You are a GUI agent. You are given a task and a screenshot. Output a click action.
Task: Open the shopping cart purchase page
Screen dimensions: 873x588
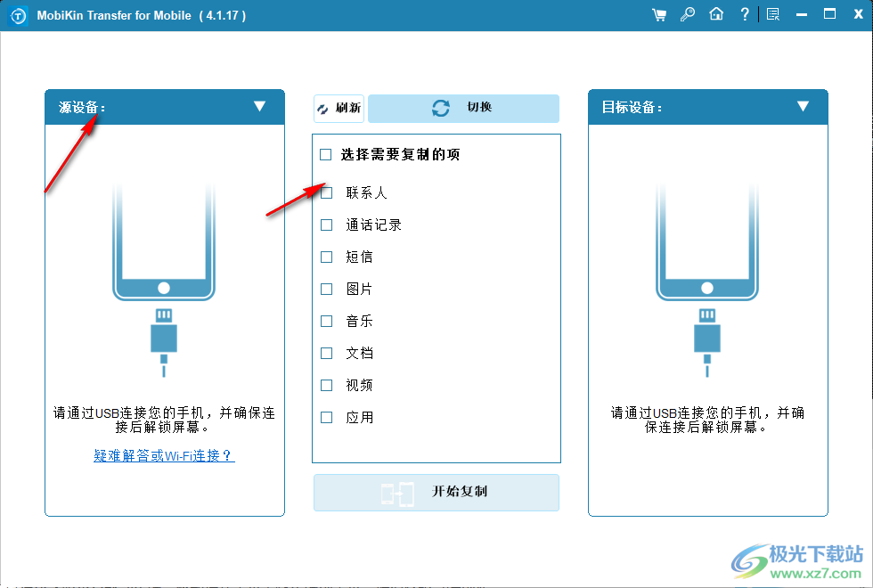658,13
